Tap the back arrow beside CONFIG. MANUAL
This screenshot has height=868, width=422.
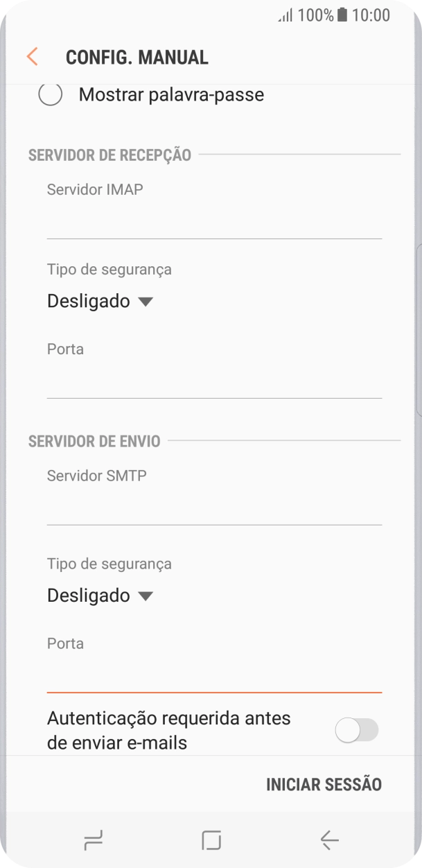pyautogui.click(x=30, y=56)
